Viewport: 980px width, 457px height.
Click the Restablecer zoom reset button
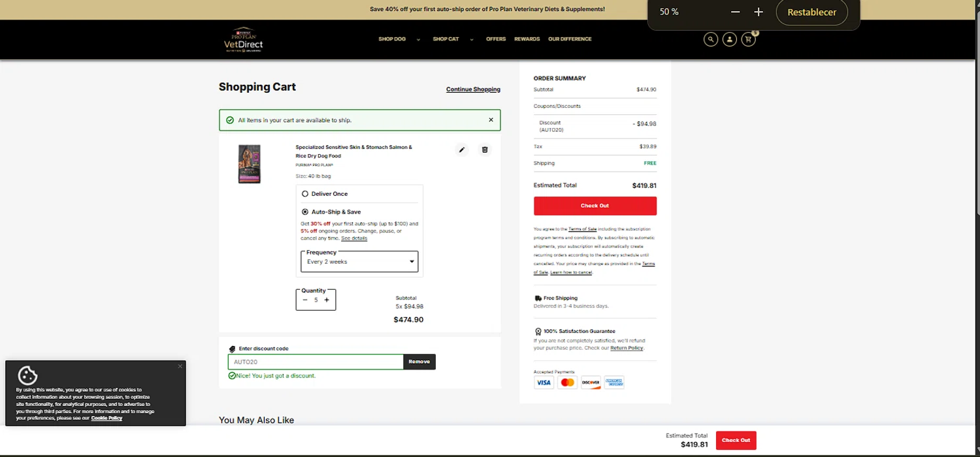812,12
